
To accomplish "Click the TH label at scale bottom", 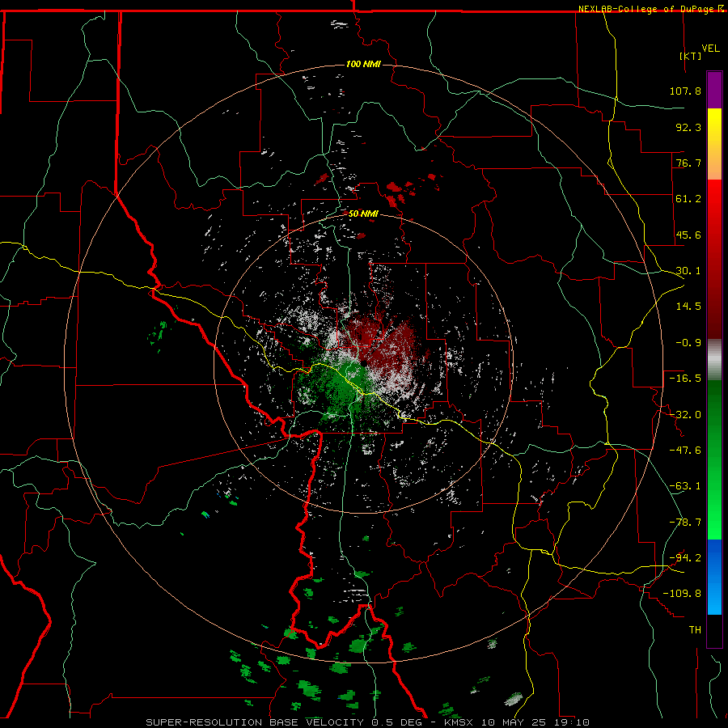I will 695,630.
